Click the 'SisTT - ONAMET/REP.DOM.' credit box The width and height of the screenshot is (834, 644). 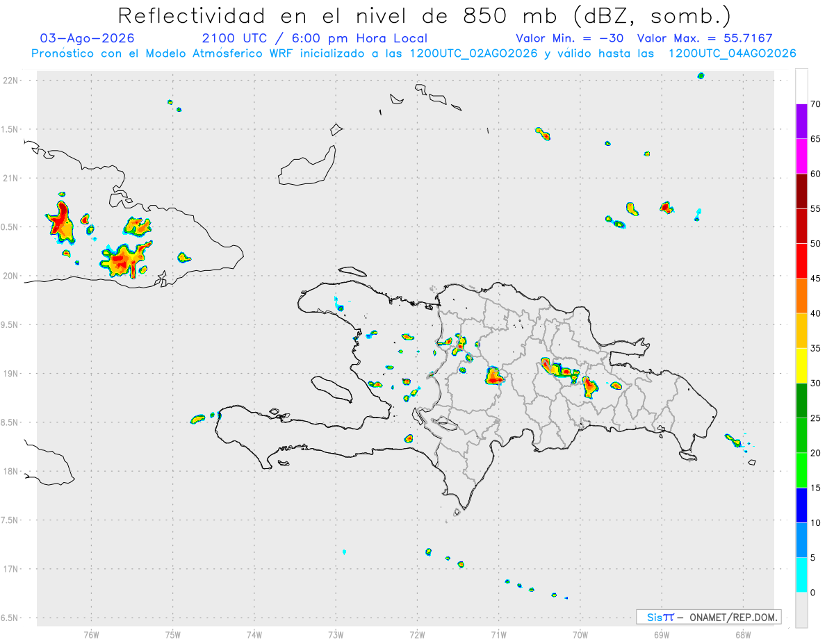click(x=708, y=617)
